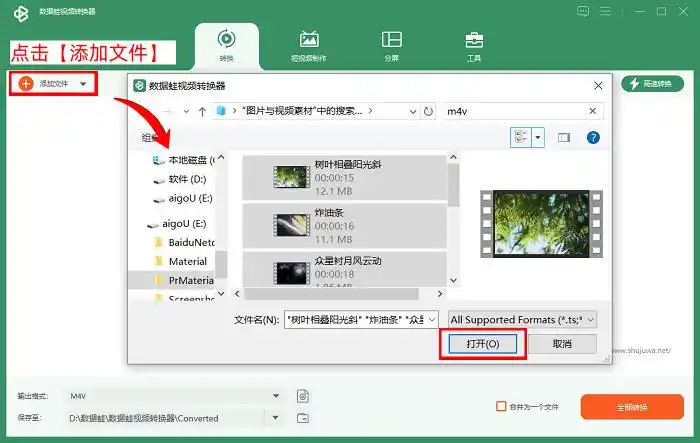Click the refresh icon beside address bar
The width and height of the screenshot is (700, 443).
click(428, 111)
